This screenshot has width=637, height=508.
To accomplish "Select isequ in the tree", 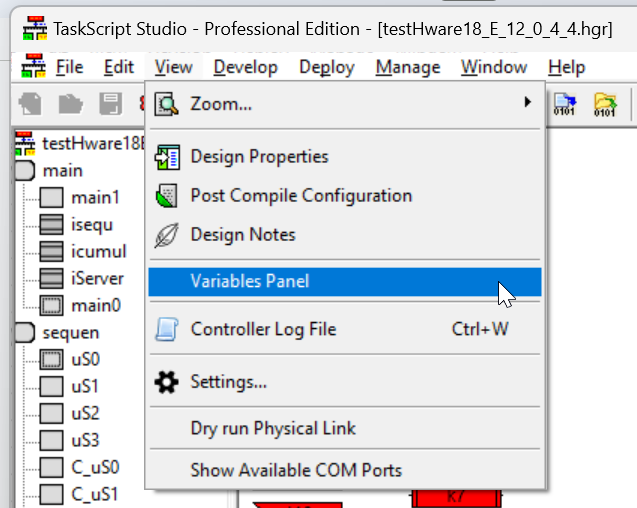I will click(x=92, y=225).
